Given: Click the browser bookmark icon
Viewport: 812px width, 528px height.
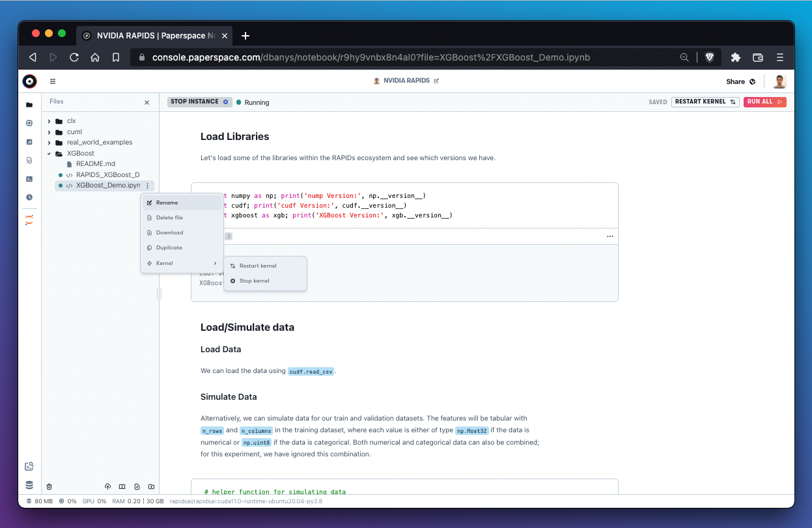Looking at the screenshot, I should 116,57.
